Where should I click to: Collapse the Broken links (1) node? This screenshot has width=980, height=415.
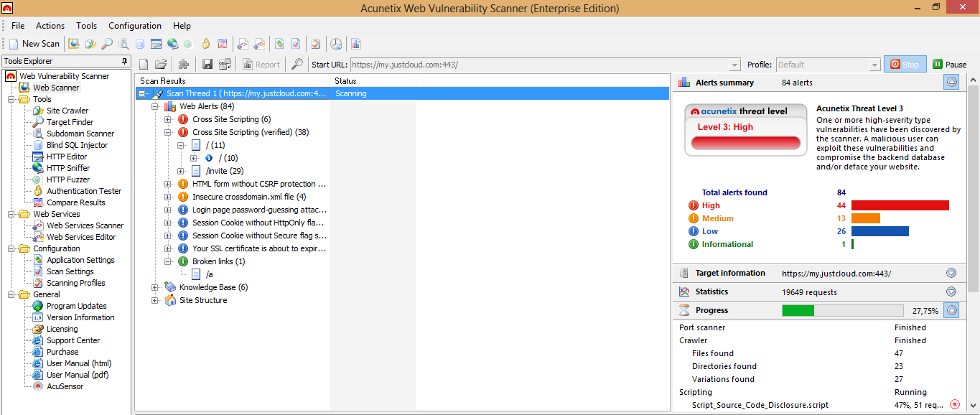[168, 261]
